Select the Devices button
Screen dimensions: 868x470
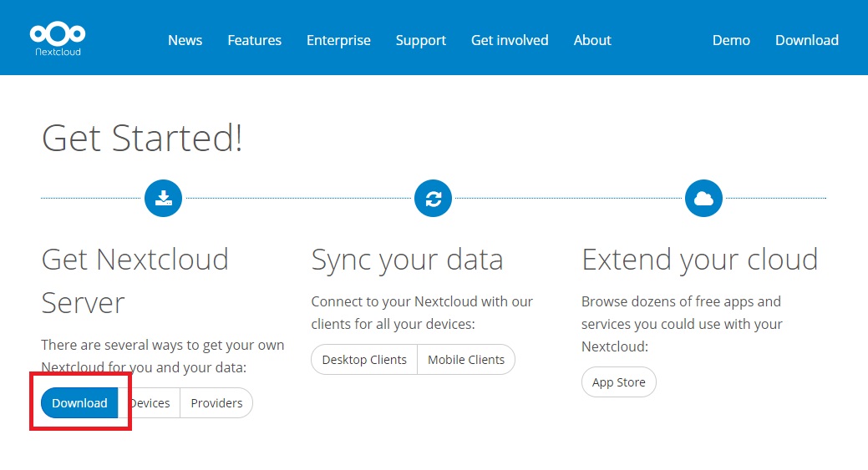click(150, 402)
